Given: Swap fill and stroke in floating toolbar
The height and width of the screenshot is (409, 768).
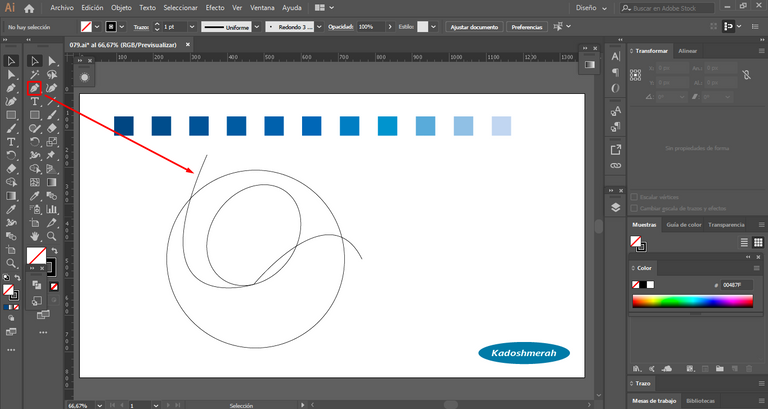Looking at the screenshot, I should (x=55, y=250).
